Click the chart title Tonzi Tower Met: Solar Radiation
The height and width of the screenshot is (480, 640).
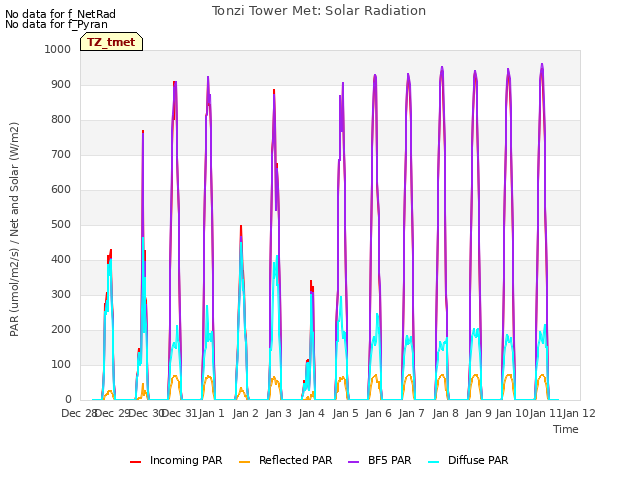[x=319, y=11]
